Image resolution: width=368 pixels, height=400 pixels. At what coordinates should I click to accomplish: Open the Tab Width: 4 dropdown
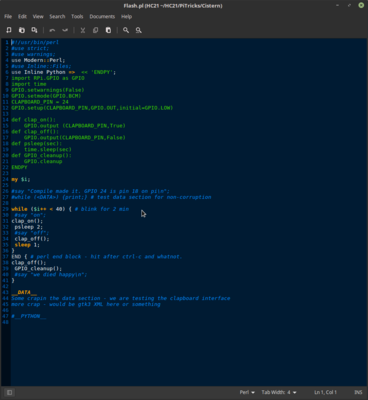[279, 392]
